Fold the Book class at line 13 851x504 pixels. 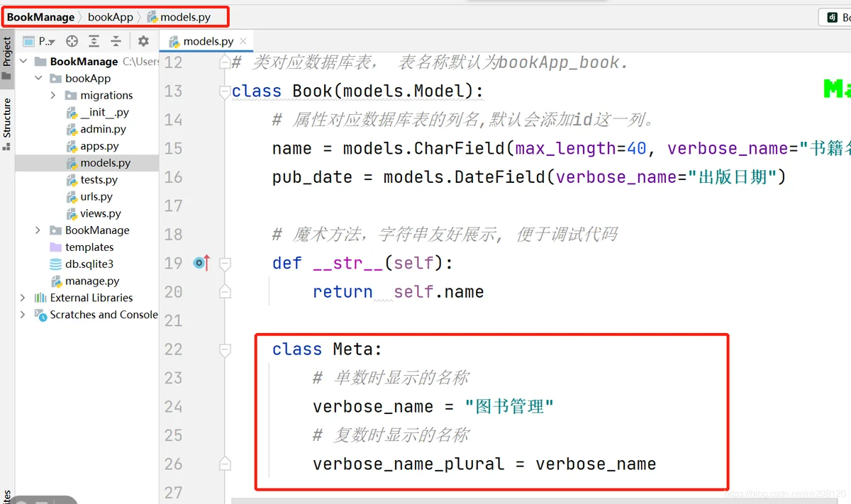[225, 91]
